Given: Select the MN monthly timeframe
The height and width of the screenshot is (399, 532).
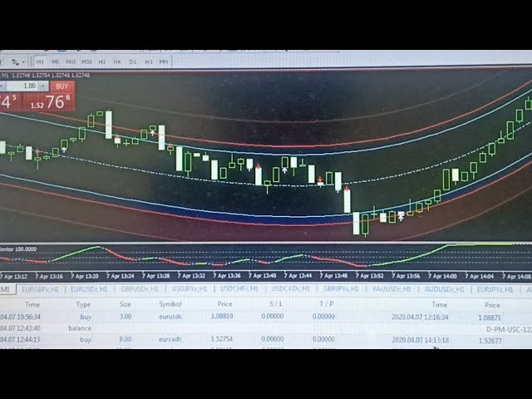Looking at the screenshot, I should point(164,62).
